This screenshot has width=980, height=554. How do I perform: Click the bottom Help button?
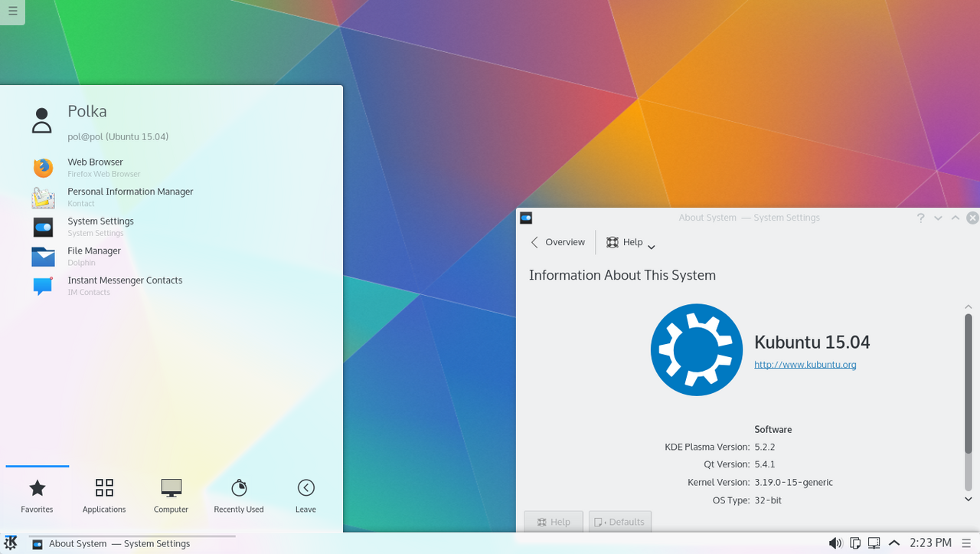[554, 522]
